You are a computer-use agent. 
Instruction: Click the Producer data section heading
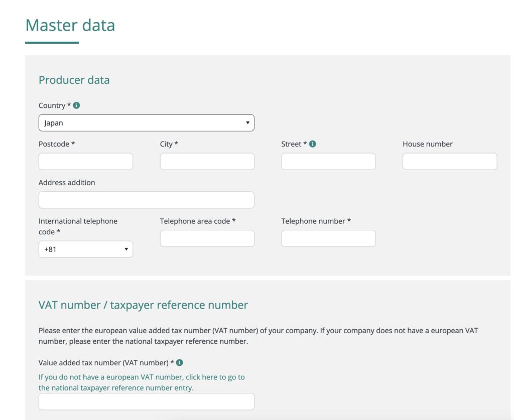pyautogui.click(x=74, y=80)
